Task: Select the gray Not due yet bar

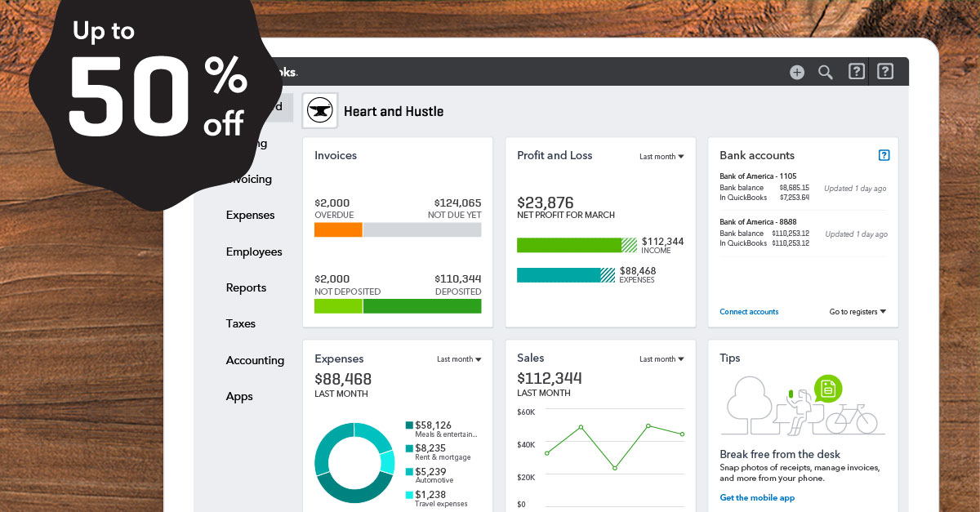Action: click(422, 229)
